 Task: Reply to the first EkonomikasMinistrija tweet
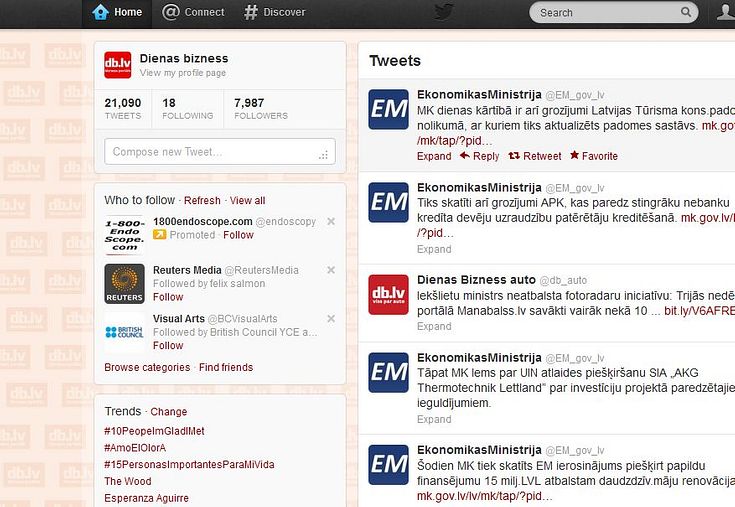tap(479, 156)
